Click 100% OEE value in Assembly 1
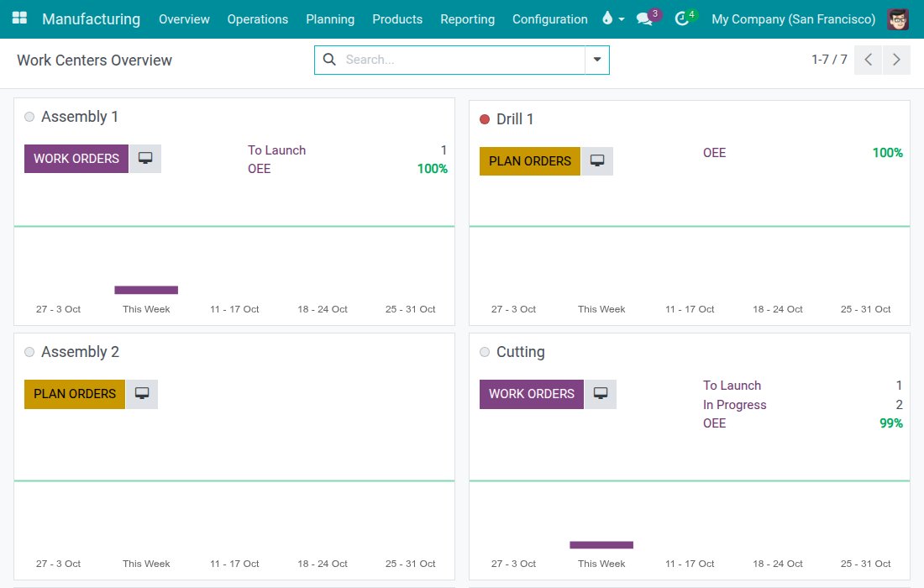Image resolution: width=924 pixels, height=588 pixels. pos(433,169)
